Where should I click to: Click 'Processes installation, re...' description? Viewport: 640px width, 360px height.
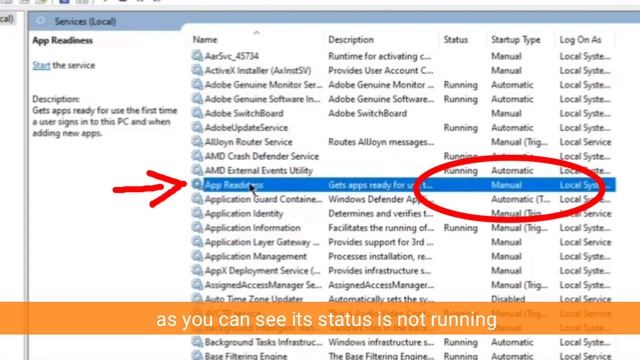[380, 256]
